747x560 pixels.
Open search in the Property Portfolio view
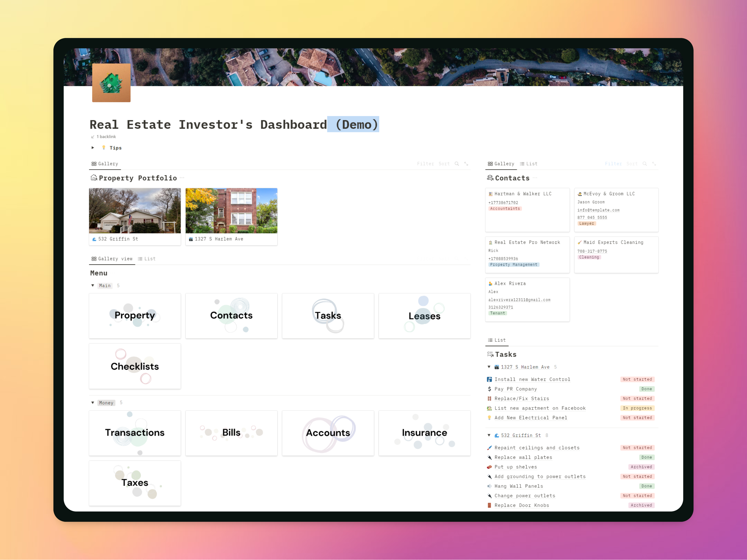pos(457,164)
